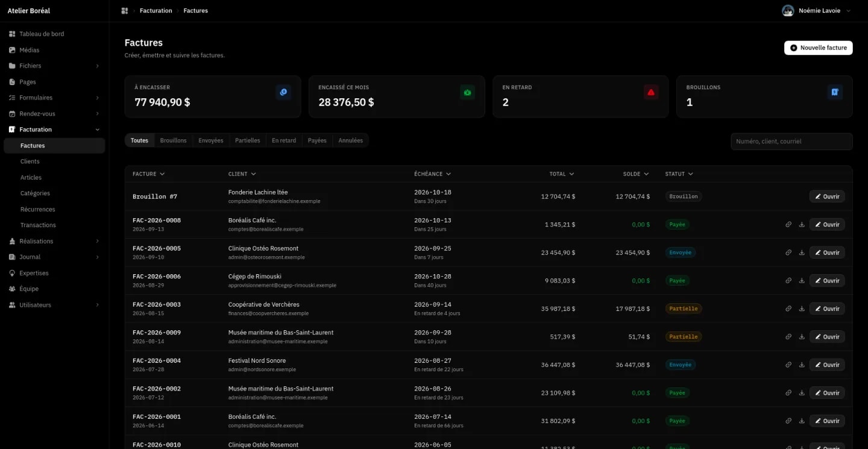
Task: Open the Noémie Lavoie user menu chevron
Action: (x=849, y=11)
